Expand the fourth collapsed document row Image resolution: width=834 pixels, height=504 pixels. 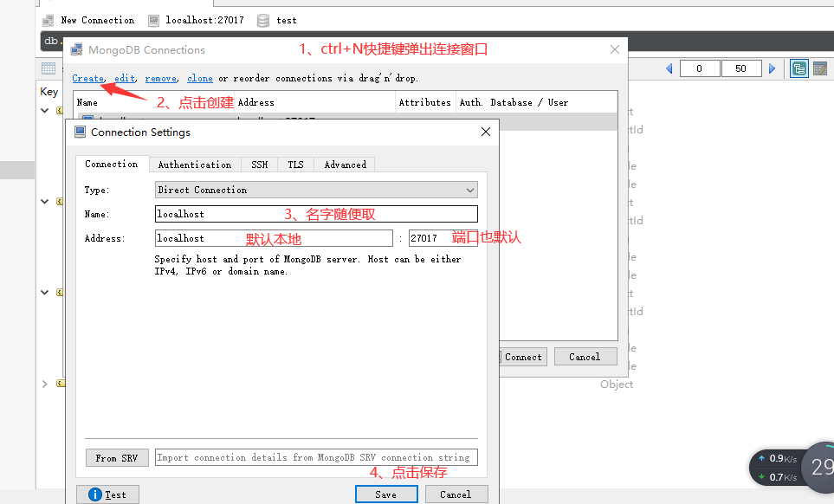(45, 384)
